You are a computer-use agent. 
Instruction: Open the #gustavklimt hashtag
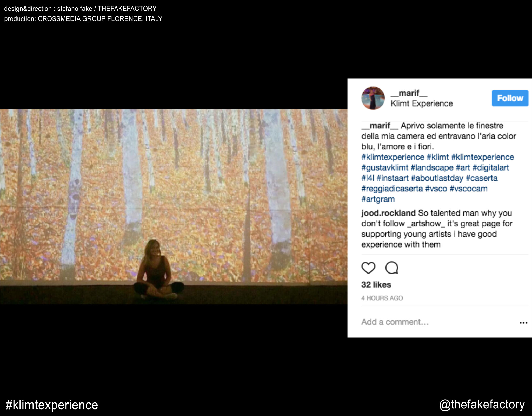[x=385, y=168]
